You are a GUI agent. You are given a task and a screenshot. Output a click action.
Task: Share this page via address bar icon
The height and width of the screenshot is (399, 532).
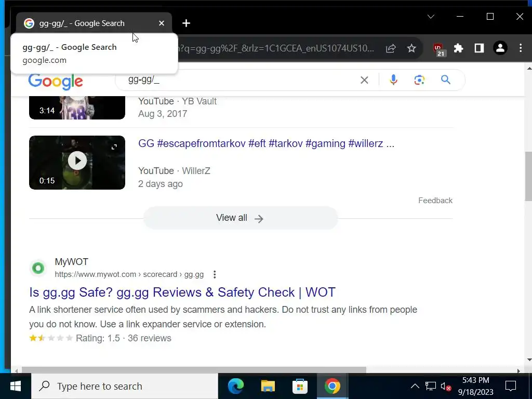(391, 48)
